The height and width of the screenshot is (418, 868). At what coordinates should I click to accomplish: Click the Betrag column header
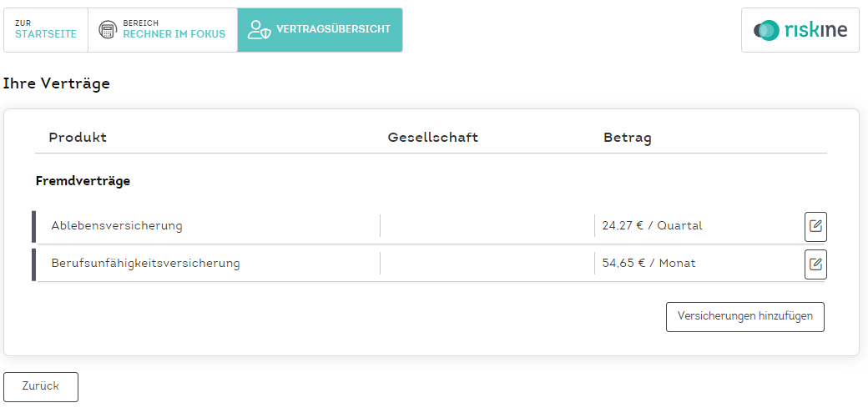tap(627, 138)
